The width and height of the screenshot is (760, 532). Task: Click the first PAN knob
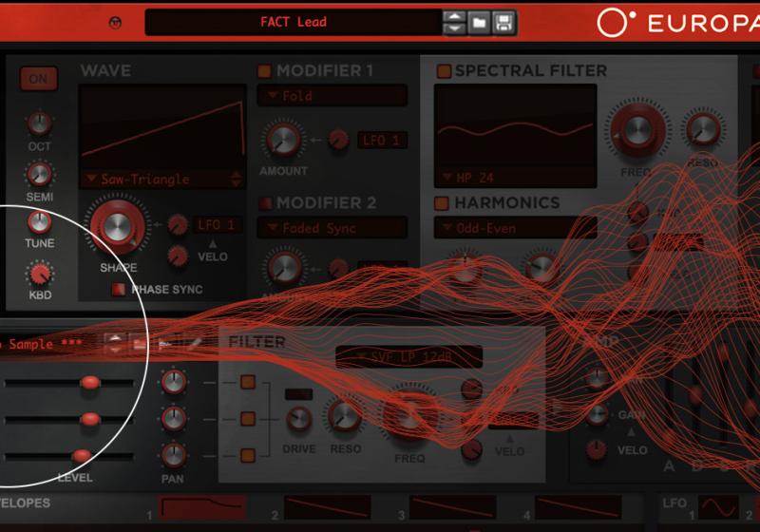174,382
